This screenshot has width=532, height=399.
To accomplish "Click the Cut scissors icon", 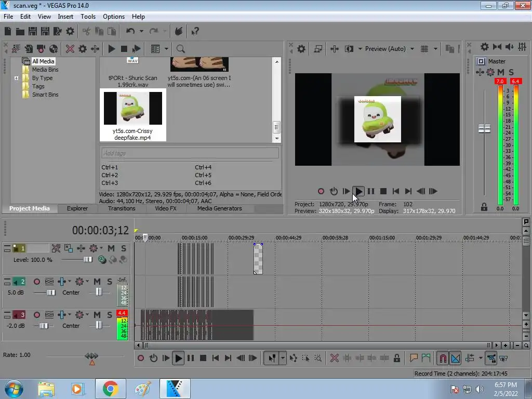I will coord(87,32).
